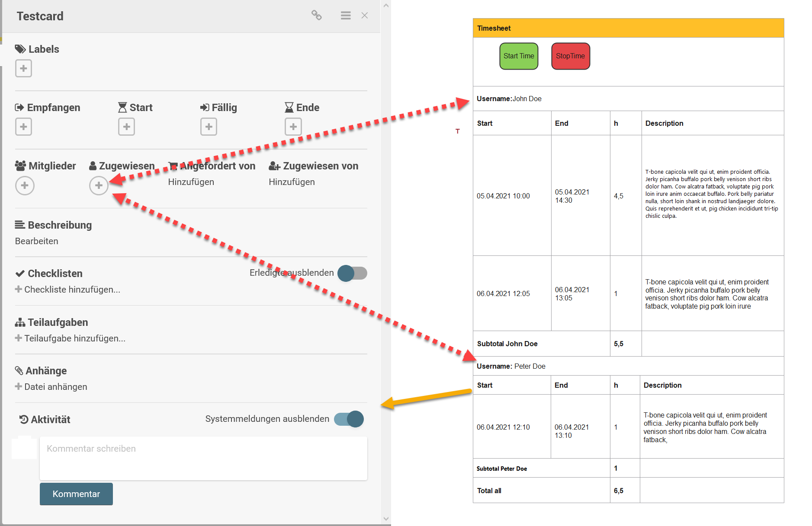Add a label with the plus icon
Viewport: 812px width, 526px height.
(23, 68)
